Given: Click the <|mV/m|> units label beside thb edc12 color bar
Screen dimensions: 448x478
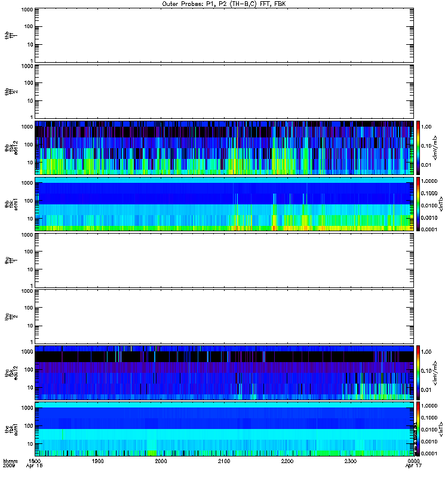Looking at the screenshot, I should [x=435, y=148].
